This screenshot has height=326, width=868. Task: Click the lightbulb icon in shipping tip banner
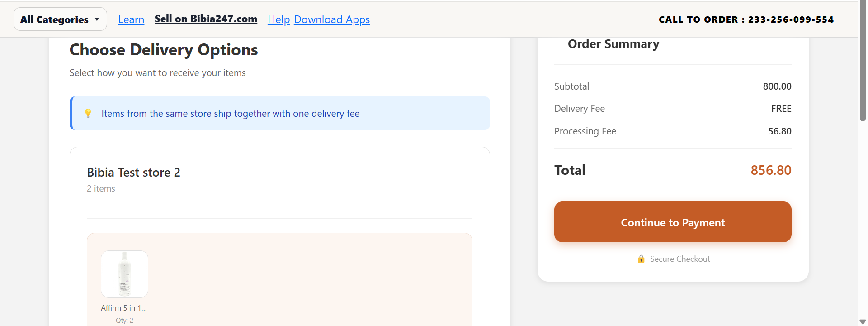click(89, 113)
